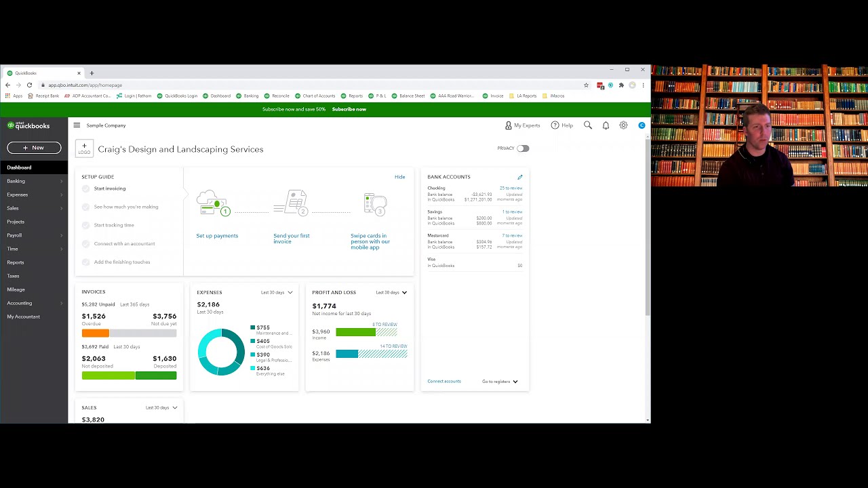Viewport: 868px width, 488px height.
Task: Expand the Payroll submenu arrow
Action: pyautogui.click(x=61, y=235)
